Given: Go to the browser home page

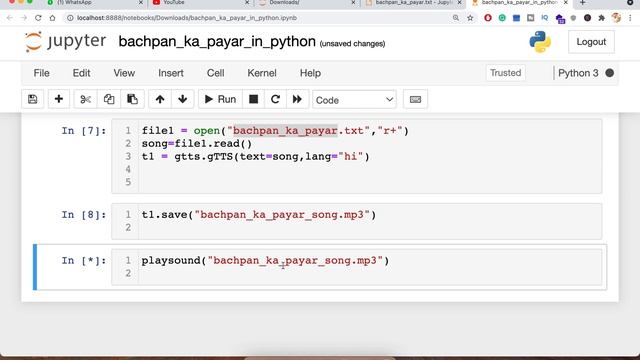Looking at the screenshot, I should [x=52, y=18].
